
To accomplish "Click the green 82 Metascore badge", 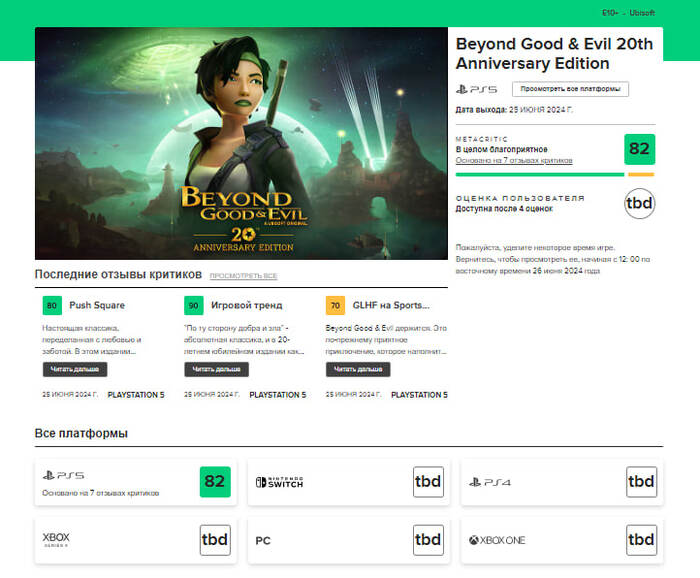I will coord(639,149).
